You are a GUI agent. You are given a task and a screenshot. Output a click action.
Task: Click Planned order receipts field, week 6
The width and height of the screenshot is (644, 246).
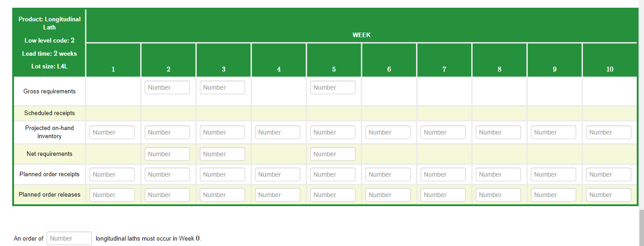pyautogui.click(x=388, y=174)
